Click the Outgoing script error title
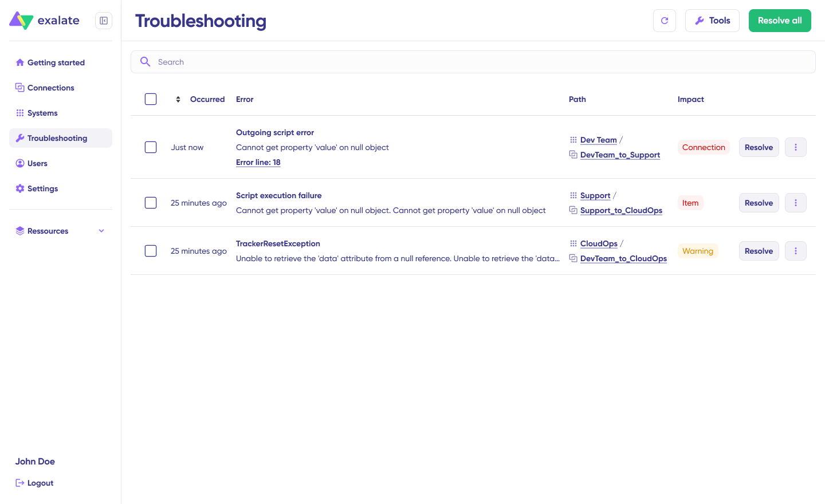Viewport: 825px width, 504px height. coord(275,132)
